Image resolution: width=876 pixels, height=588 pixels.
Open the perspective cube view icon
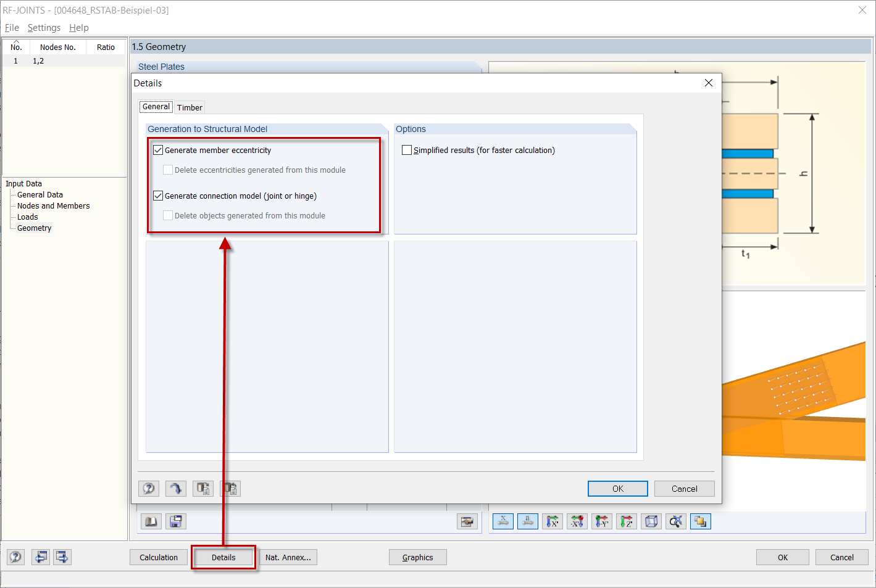coord(651,521)
